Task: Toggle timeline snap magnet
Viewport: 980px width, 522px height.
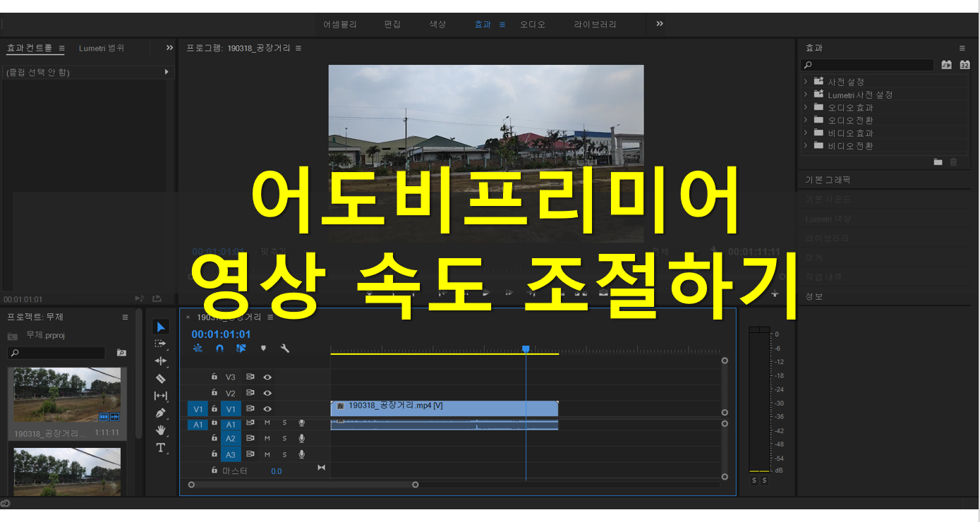Action: click(219, 348)
